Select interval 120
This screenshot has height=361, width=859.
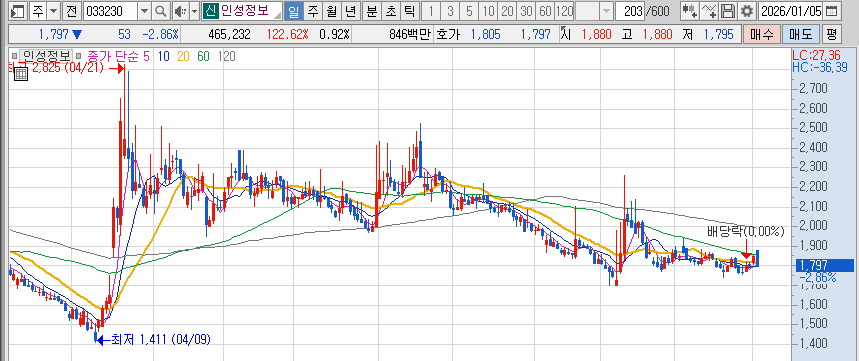point(564,10)
